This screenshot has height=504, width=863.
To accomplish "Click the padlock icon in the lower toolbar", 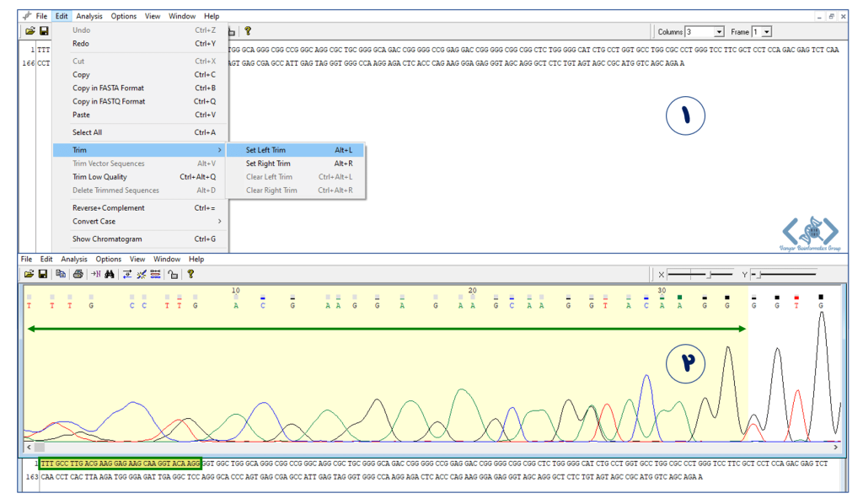I will [x=174, y=274].
